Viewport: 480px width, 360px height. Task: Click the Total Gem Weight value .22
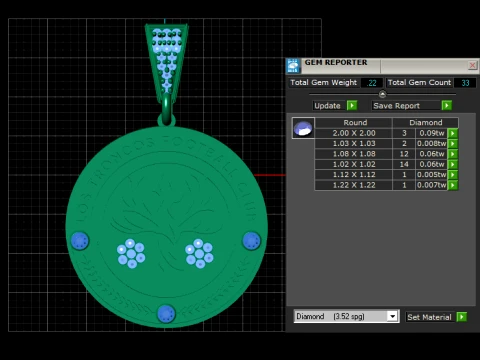372,83
